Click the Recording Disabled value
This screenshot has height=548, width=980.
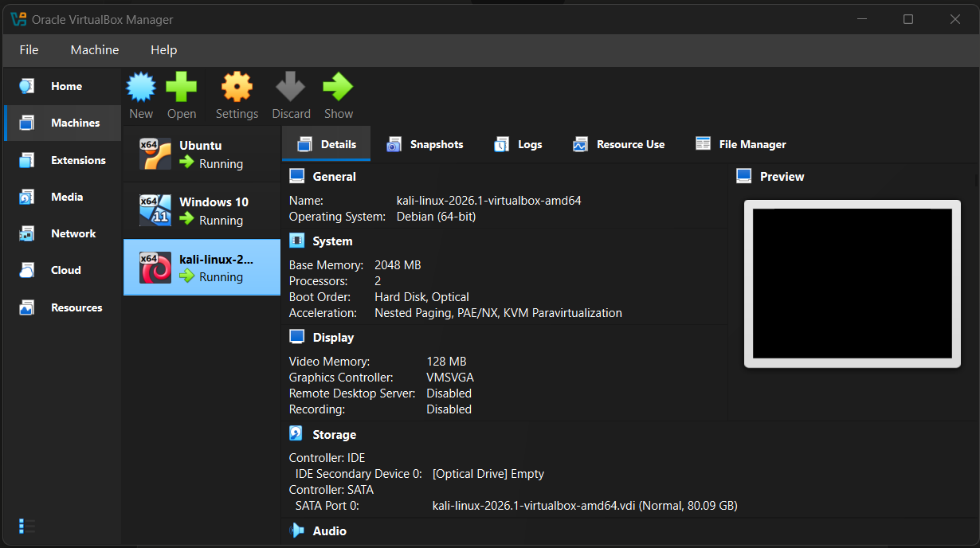(449, 409)
